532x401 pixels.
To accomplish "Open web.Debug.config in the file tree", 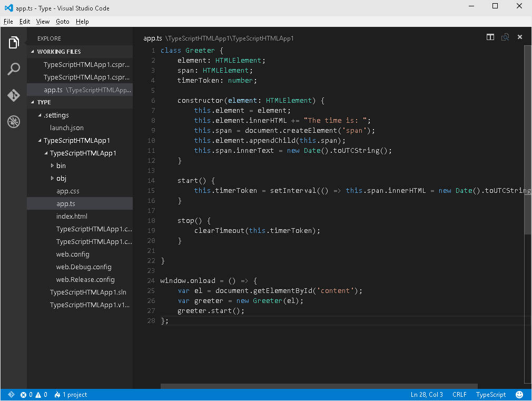I will [x=80, y=267].
